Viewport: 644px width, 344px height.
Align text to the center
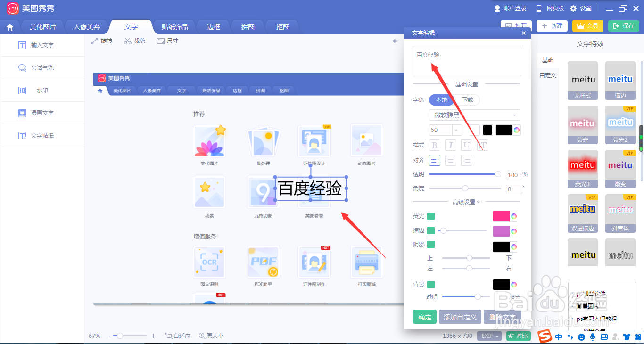(x=451, y=161)
